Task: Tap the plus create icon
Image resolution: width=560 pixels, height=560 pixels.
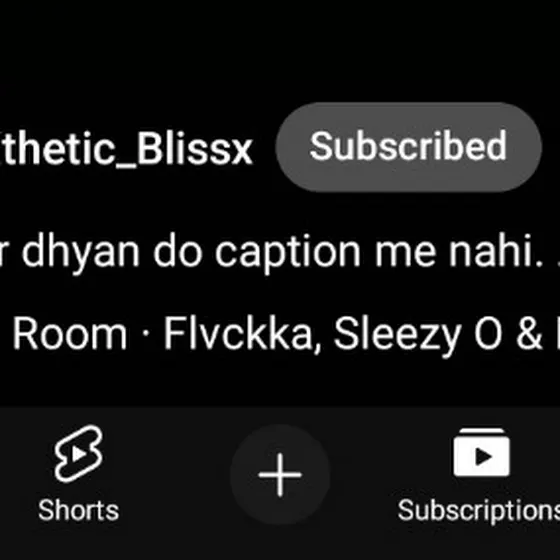Action: tap(280, 475)
